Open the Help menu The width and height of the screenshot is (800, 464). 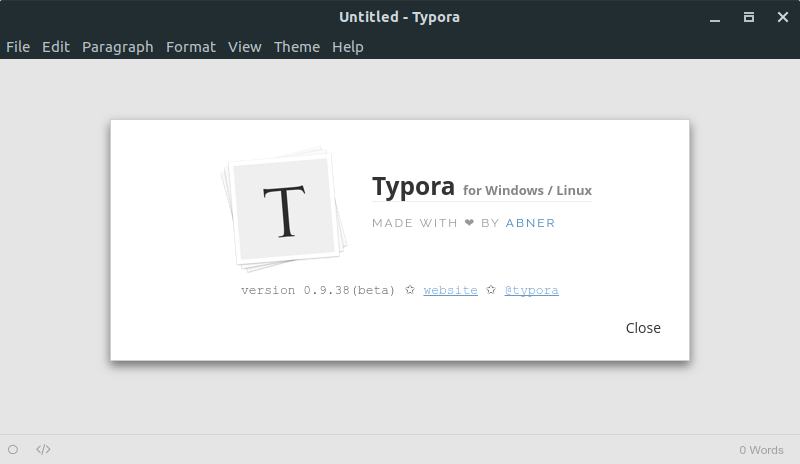(x=347, y=47)
